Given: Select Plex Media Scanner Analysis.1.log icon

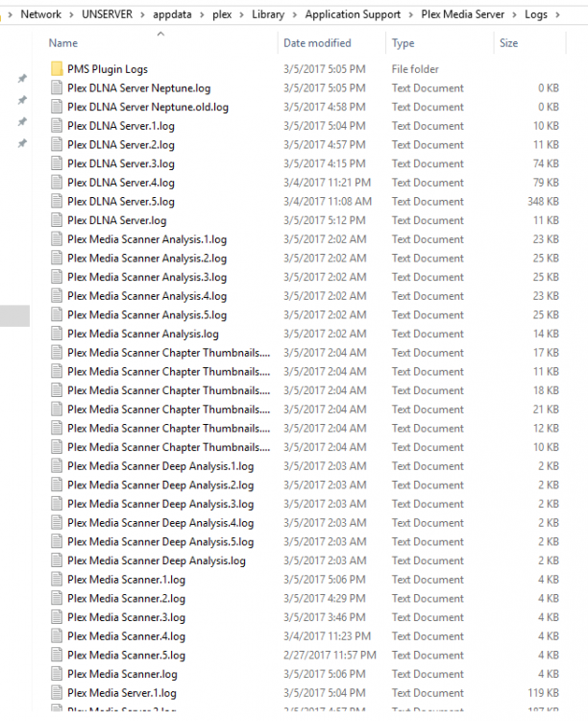Looking at the screenshot, I should click(57, 238).
